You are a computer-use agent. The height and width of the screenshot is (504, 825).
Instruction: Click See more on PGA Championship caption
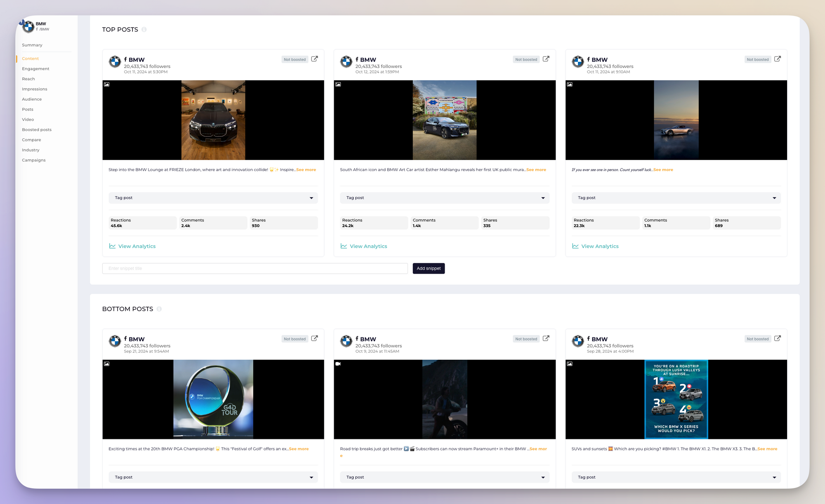[x=299, y=449]
